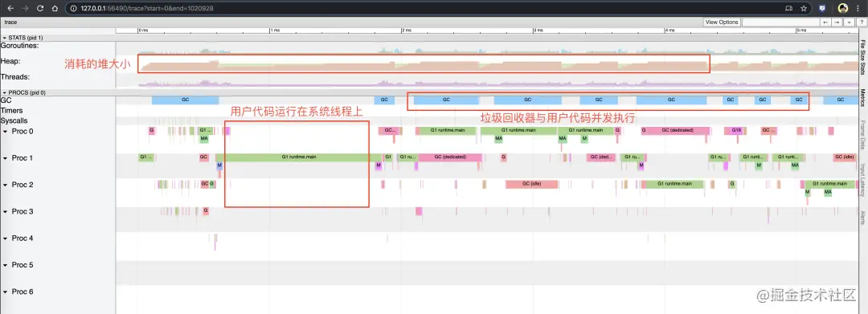Collapse the Proc 3 track

(6, 212)
